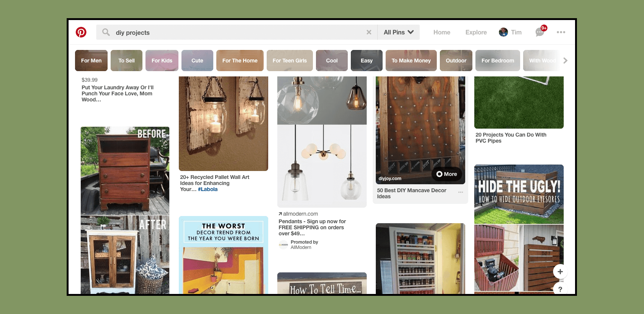Click More button on mancave pin
This screenshot has width=644, height=314.
447,174
